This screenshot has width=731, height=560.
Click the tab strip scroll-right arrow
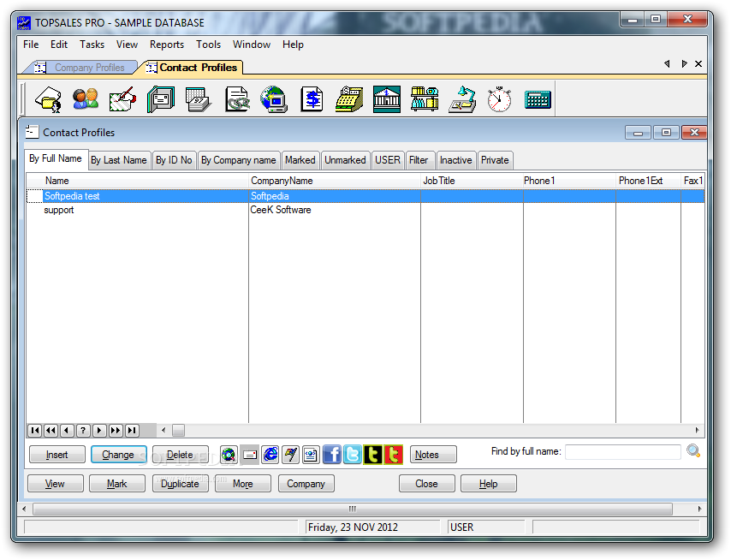click(x=684, y=64)
